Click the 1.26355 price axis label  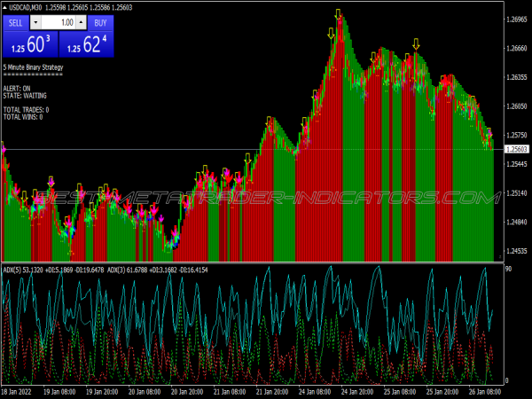(517, 77)
